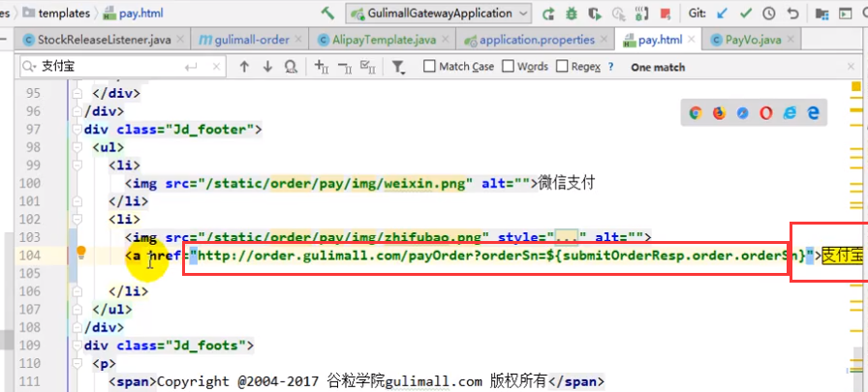Open in Chrome browser icon
The width and height of the screenshot is (868, 392).
point(696,113)
